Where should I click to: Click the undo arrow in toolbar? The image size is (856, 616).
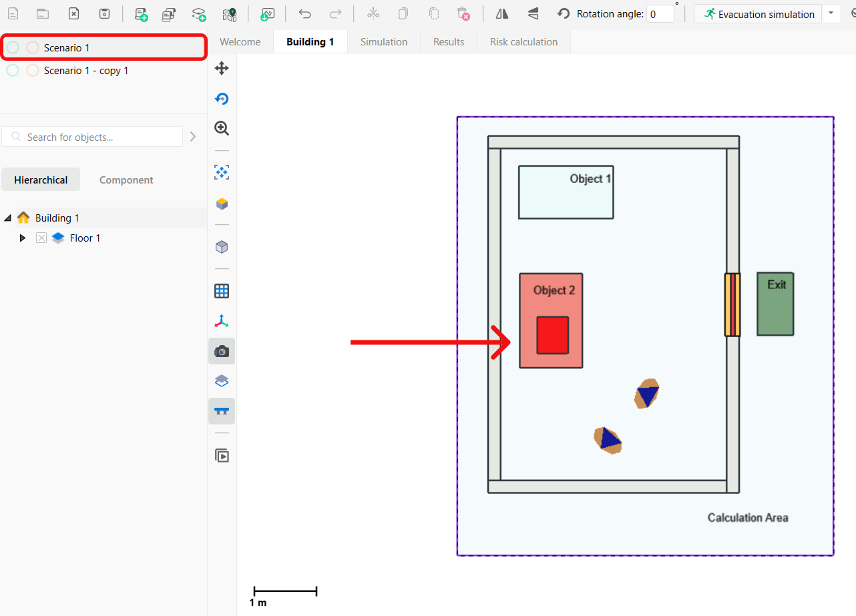[x=305, y=14]
